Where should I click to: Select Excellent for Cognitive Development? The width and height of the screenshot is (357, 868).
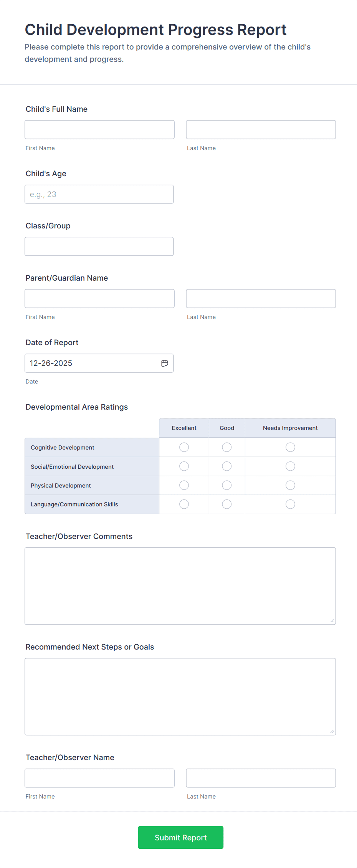tap(184, 447)
